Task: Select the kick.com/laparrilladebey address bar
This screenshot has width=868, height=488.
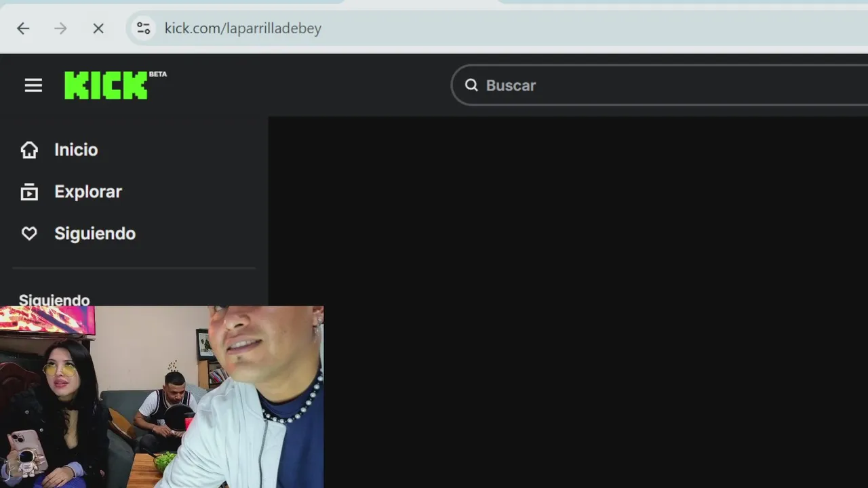Action: (x=496, y=28)
